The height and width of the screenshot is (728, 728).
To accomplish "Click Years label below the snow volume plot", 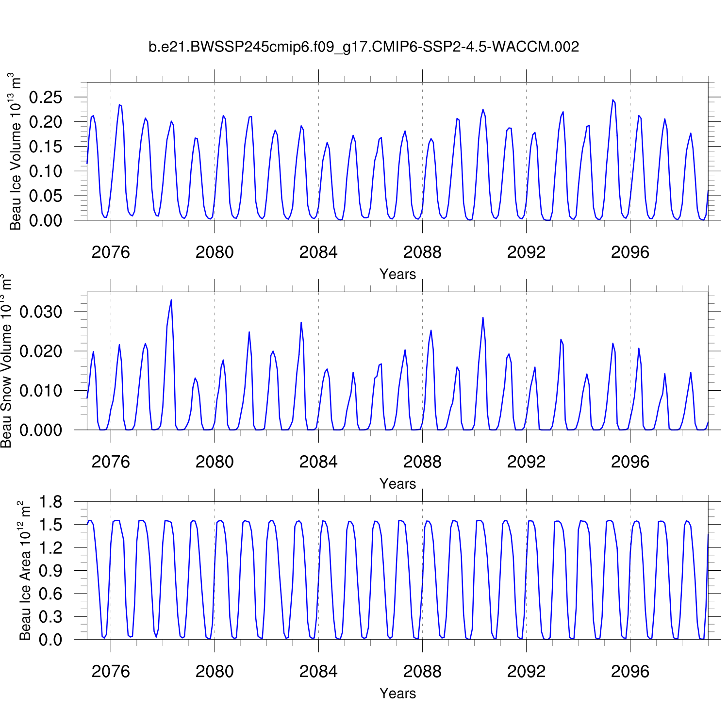I will click(x=397, y=484).
